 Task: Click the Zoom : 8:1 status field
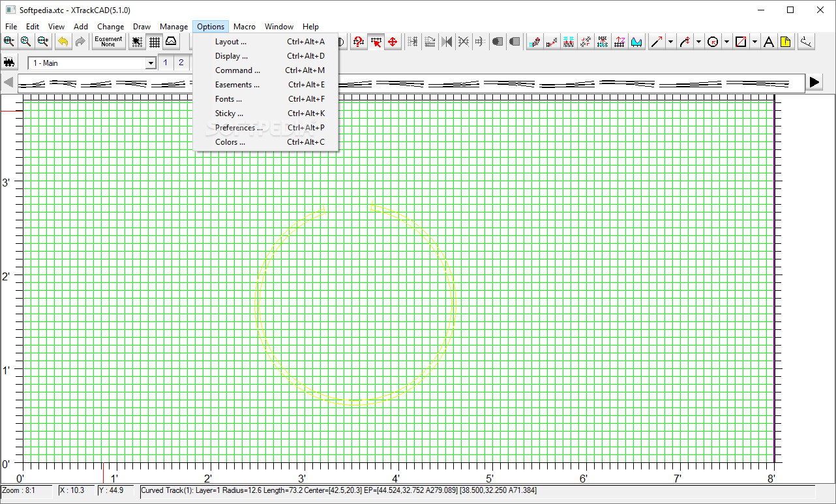pyautogui.click(x=27, y=490)
